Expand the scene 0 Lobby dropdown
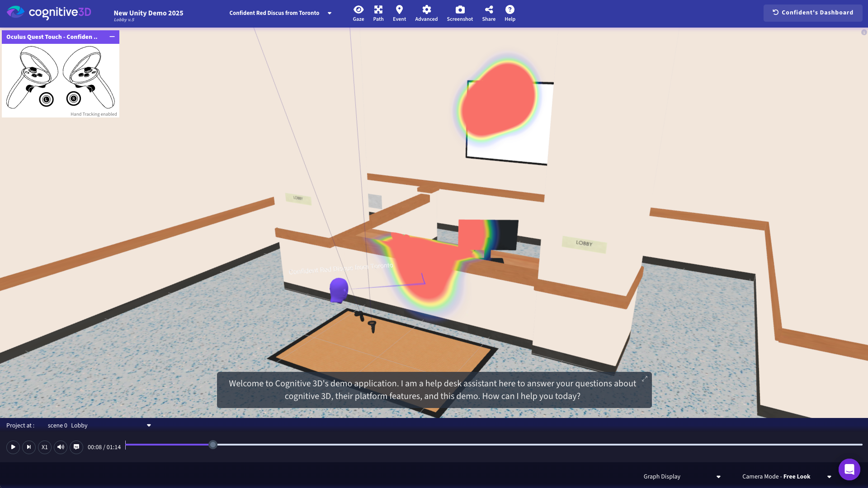Image resolution: width=868 pixels, height=488 pixels. (x=99, y=425)
